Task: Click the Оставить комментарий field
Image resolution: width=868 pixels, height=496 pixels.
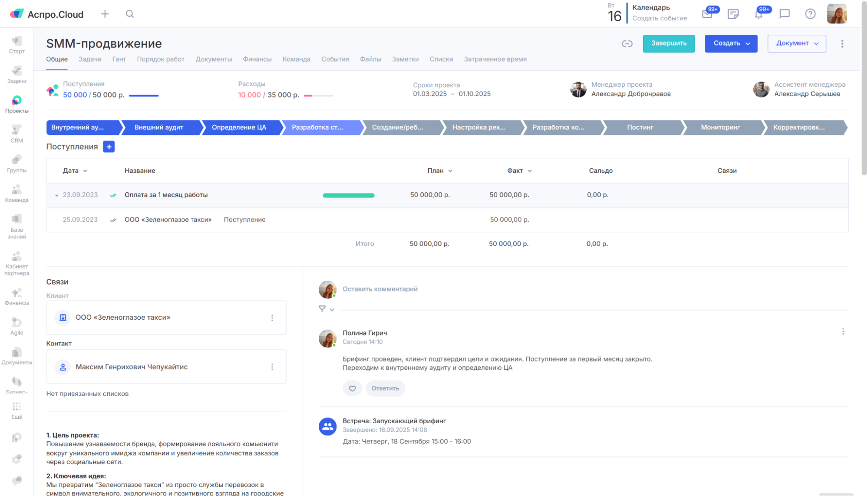Action: [380, 289]
